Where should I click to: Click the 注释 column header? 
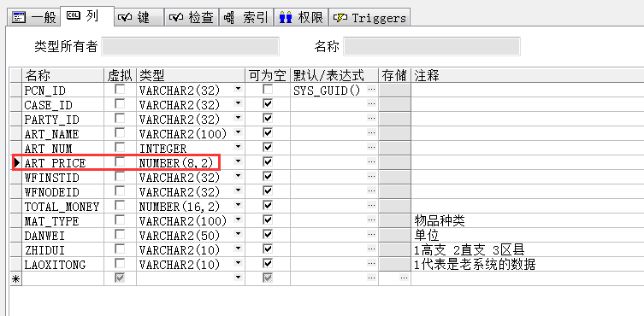click(528, 75)
